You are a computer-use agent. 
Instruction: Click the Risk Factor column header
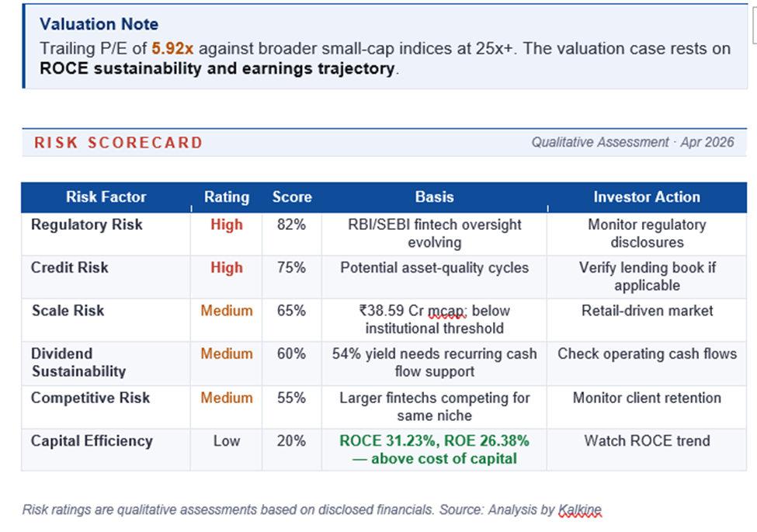pyautogui.click(x=106, y=197)
